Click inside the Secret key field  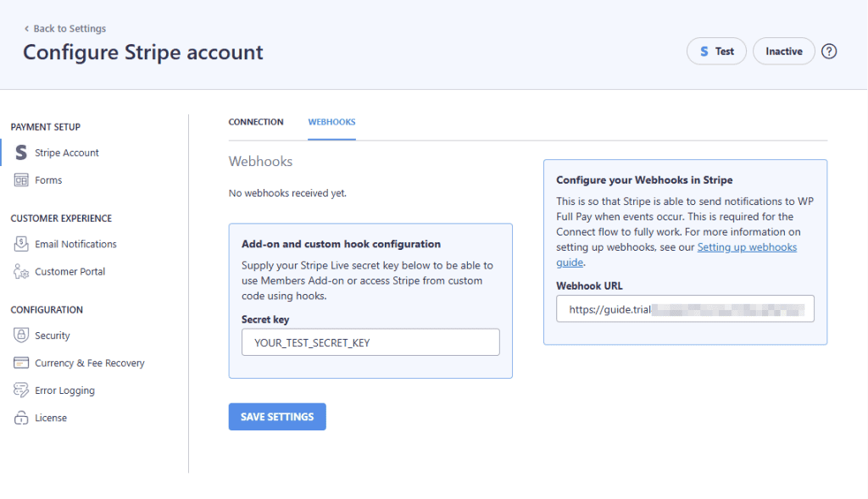click(x=370, y=341)
